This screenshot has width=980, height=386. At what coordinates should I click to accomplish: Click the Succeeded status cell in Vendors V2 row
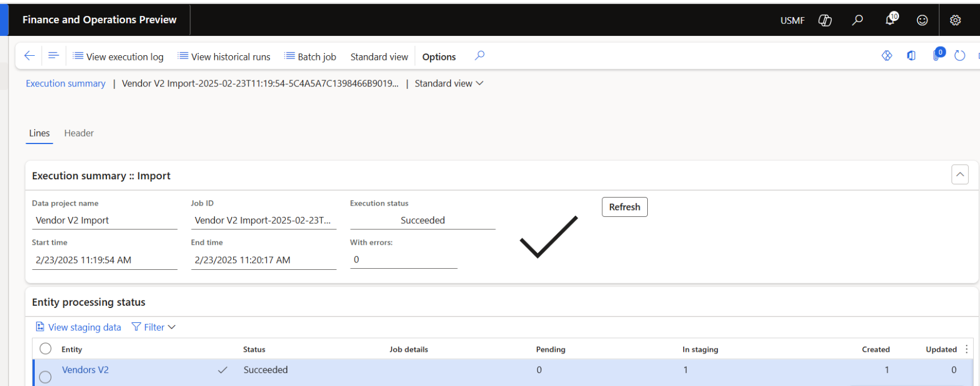266,369
